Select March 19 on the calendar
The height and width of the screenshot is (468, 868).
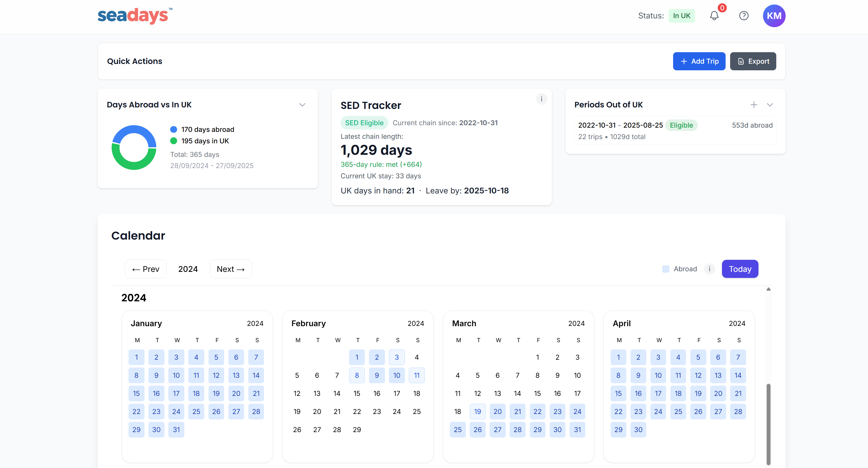pyautogui.click(x=478, y=411)
